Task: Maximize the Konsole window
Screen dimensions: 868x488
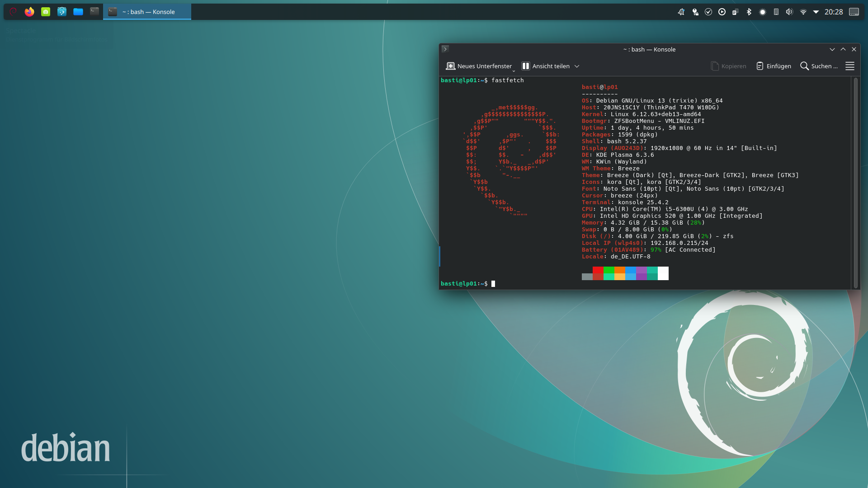Action: point(843,49)
